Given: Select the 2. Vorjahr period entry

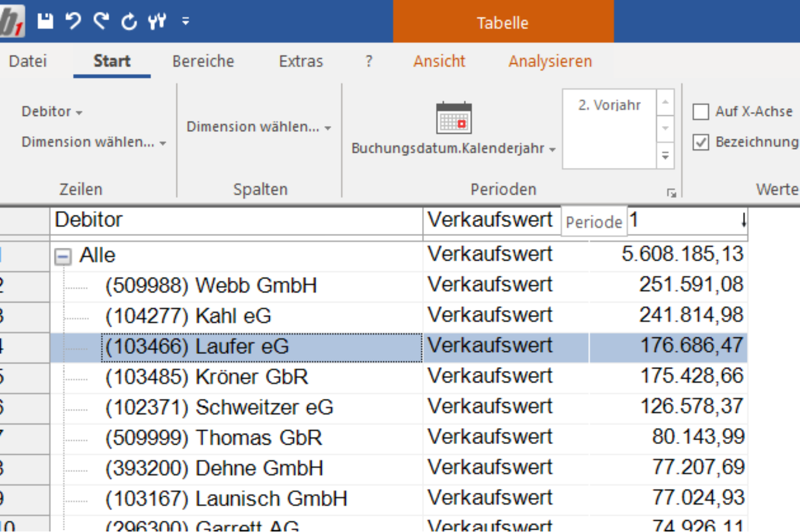Looking at the screenshot, I should [610, 105].
